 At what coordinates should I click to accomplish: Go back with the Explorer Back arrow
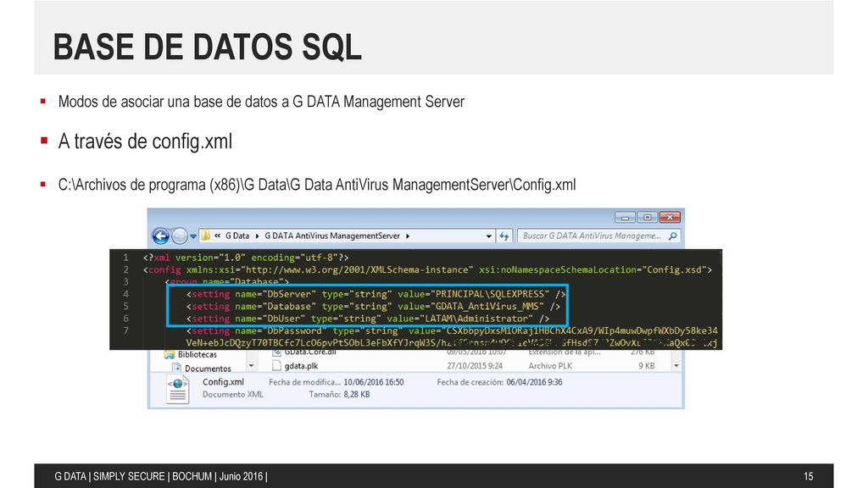tap(160, 236)
